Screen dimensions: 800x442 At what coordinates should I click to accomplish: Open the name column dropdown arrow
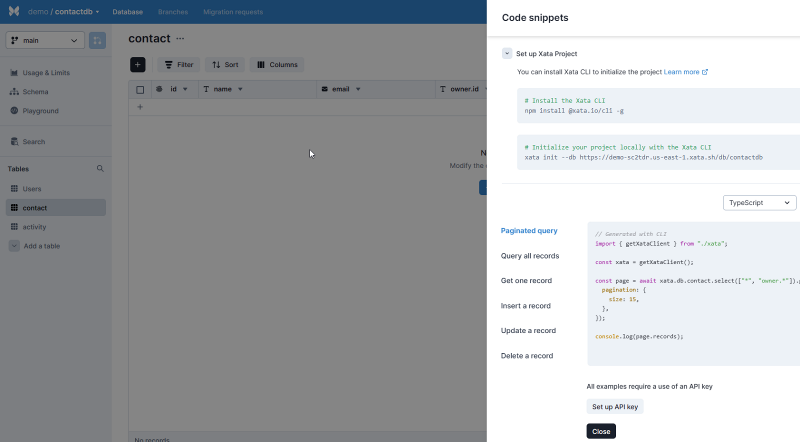[x=240, y=89]
